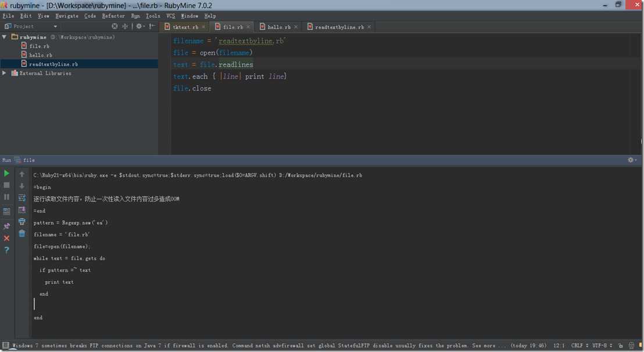644x352 pixels.
Task: Switch to the readtextbyline.rb tab
Action: click(x=339, y=27)
